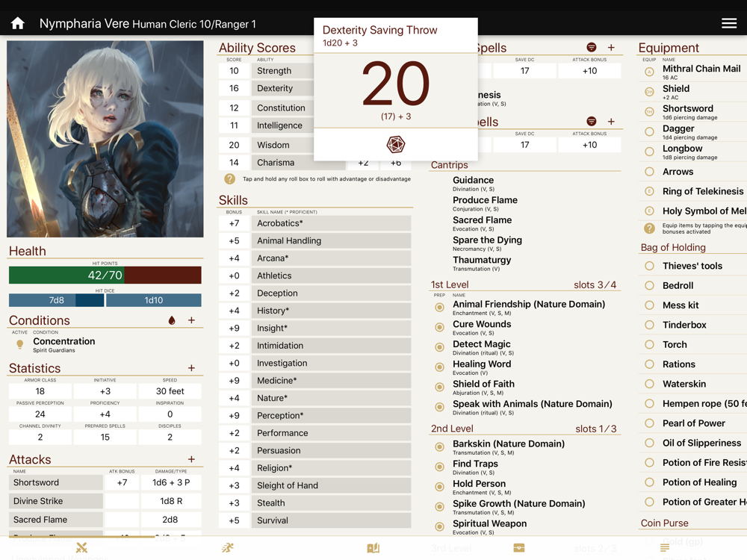Screen dimensions: 747x560
Task: Select the Thieves' tools circle
Action: 649,267
